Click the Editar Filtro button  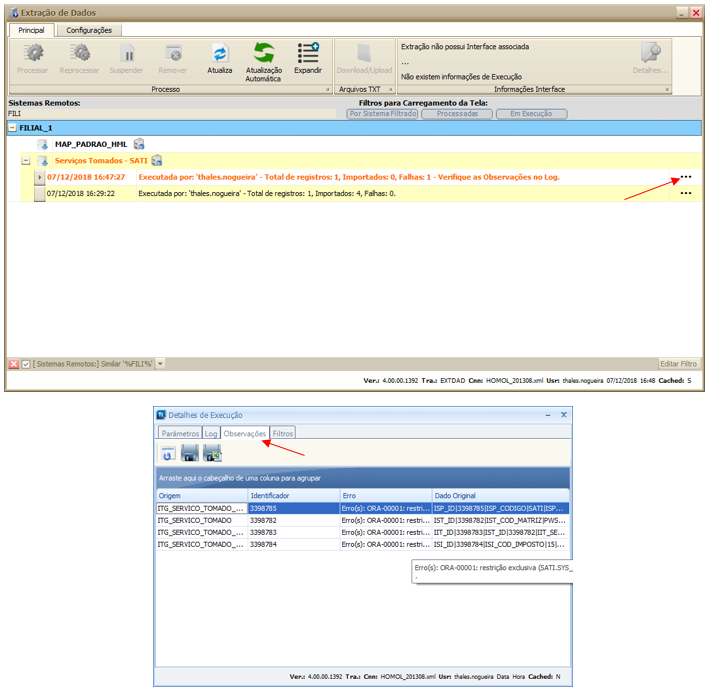tap(678, 364)
